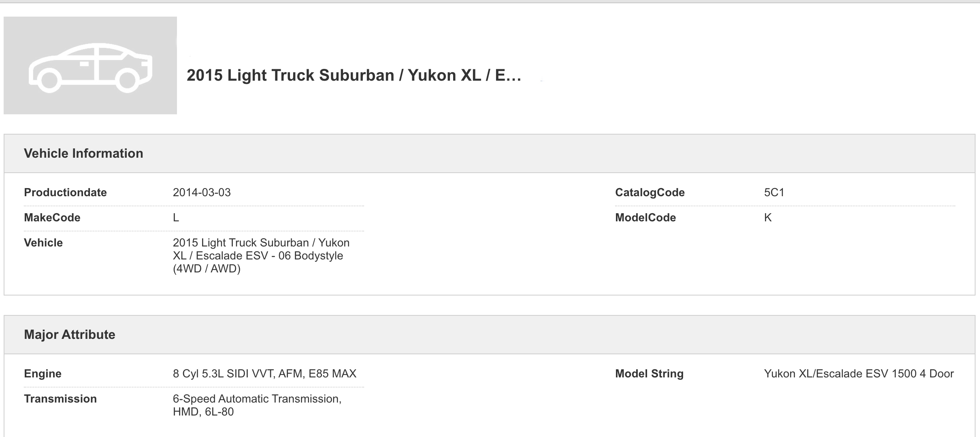
Task: Select the MakeCode value L
Action: coord(176,218)
